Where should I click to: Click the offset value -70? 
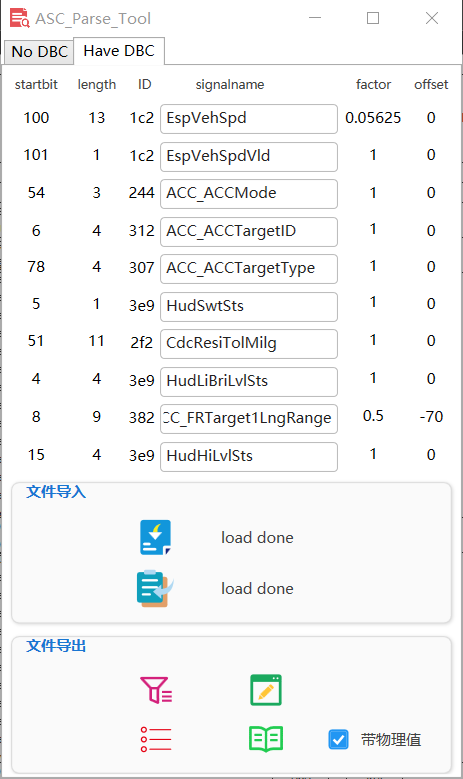click(431, 416)
